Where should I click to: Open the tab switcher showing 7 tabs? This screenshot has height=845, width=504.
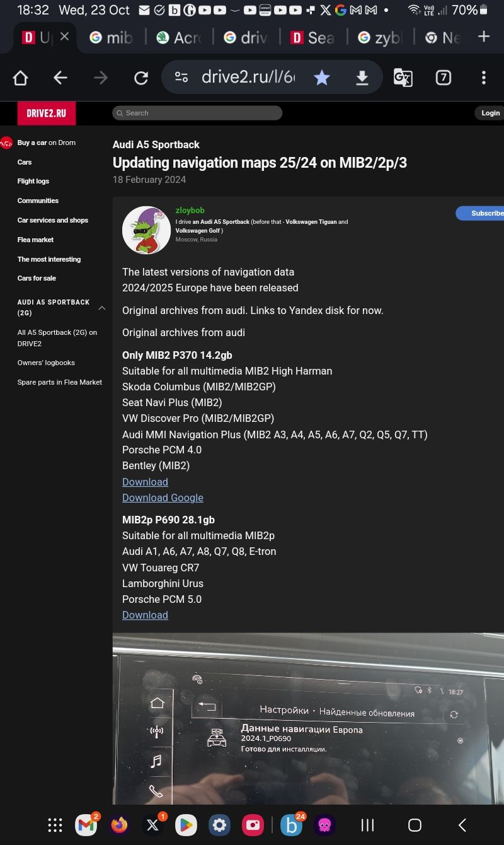click(444, 78)
